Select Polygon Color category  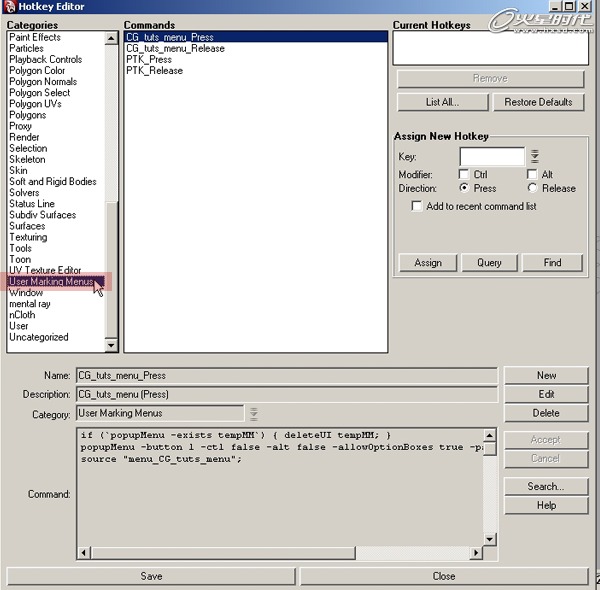[x=56, y=70]
